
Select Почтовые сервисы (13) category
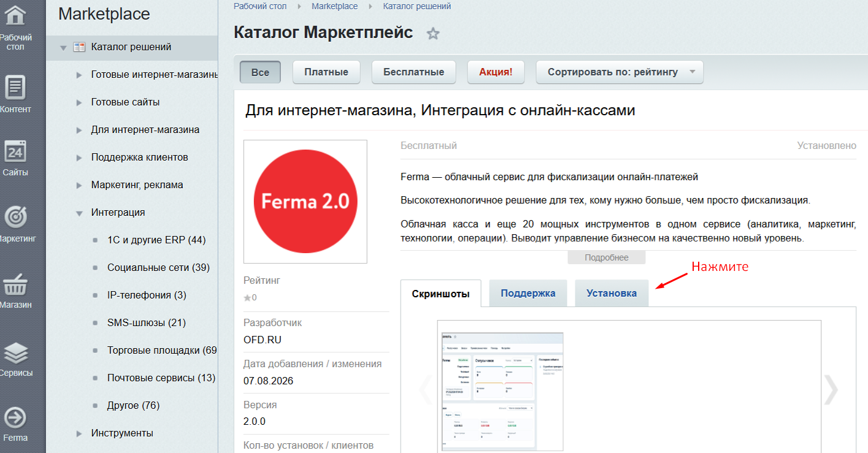pos(161,378)
